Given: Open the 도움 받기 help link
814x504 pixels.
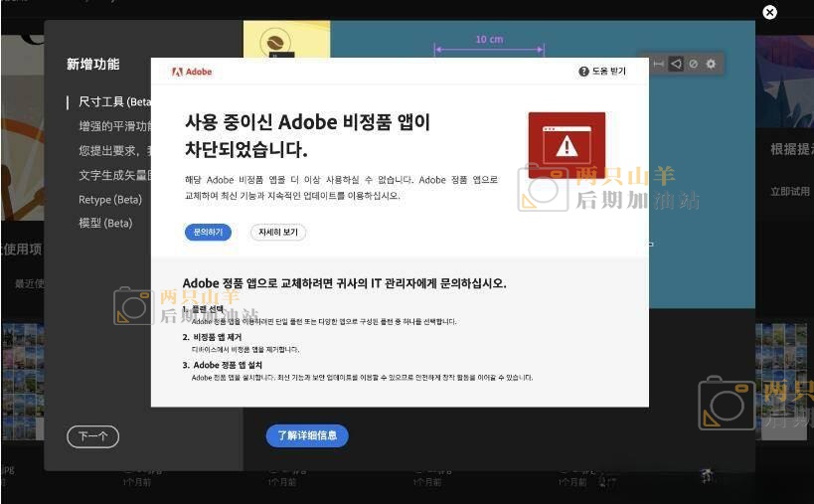Looking at the screenshot, I should click(x=603, y=72).
